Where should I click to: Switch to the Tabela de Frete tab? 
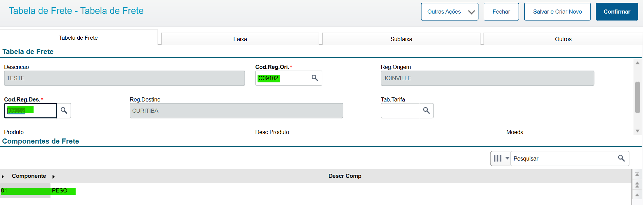[x=78, y=38]
